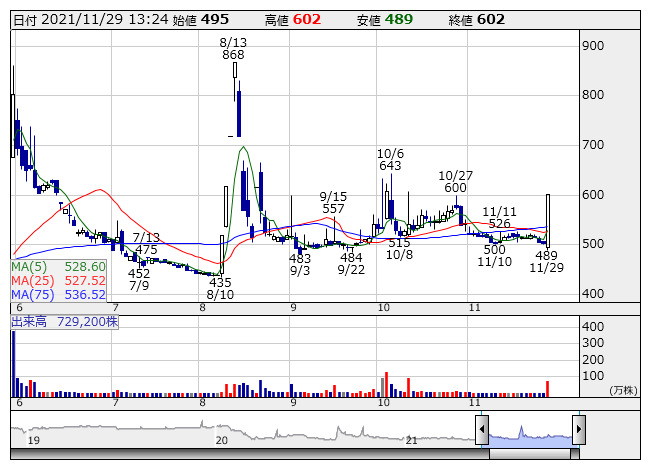Image resolution: width=653 pixels, height=470 pixels.
Task: Click the horizontal scrollbar thumb at bottom
Action: pyautogui.click(x=530, y=454)
